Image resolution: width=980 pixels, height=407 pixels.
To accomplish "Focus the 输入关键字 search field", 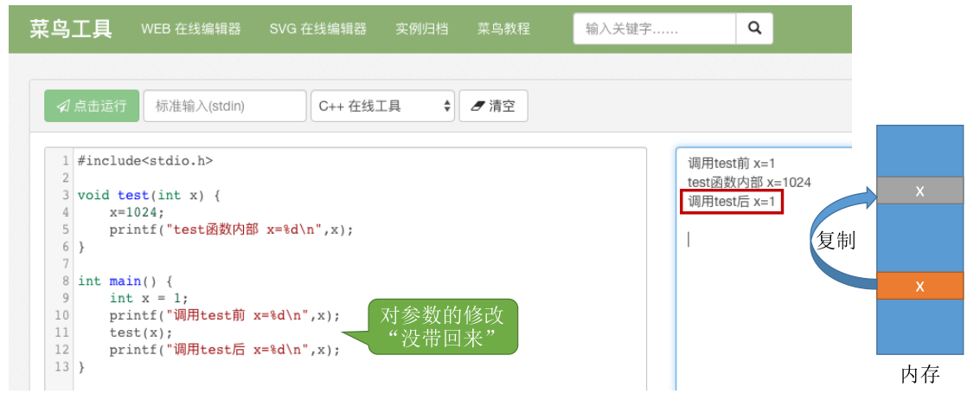I will [655, 29].
